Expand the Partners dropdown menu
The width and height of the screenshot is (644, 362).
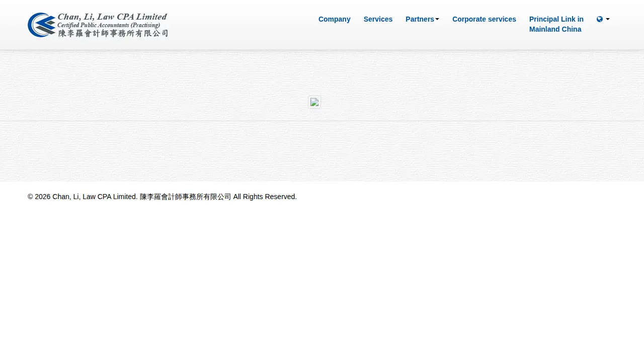point(422,19)
